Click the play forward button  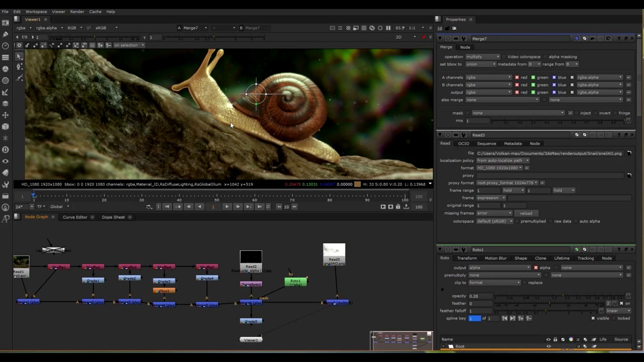point(227,206)
